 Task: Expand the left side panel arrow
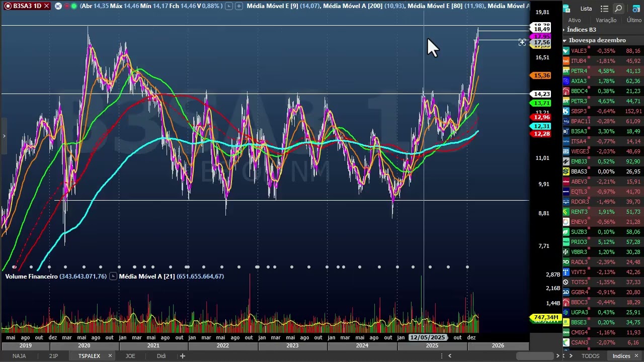pos(4,136)
